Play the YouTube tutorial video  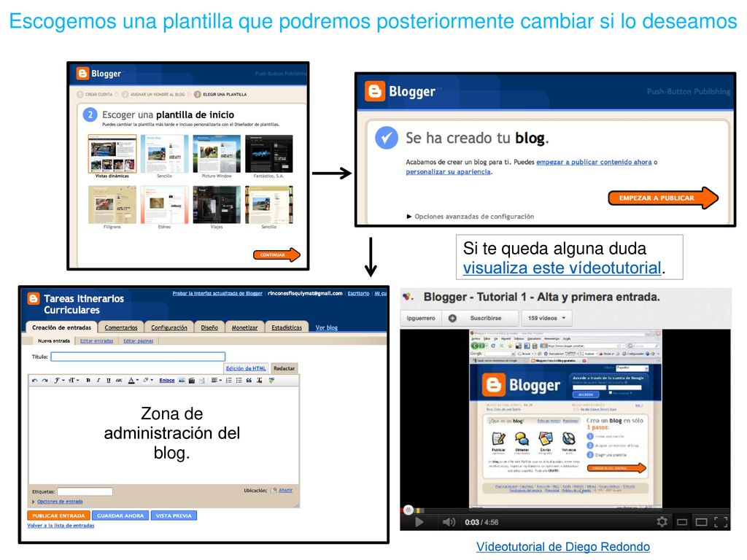click(x=419, y=522)
